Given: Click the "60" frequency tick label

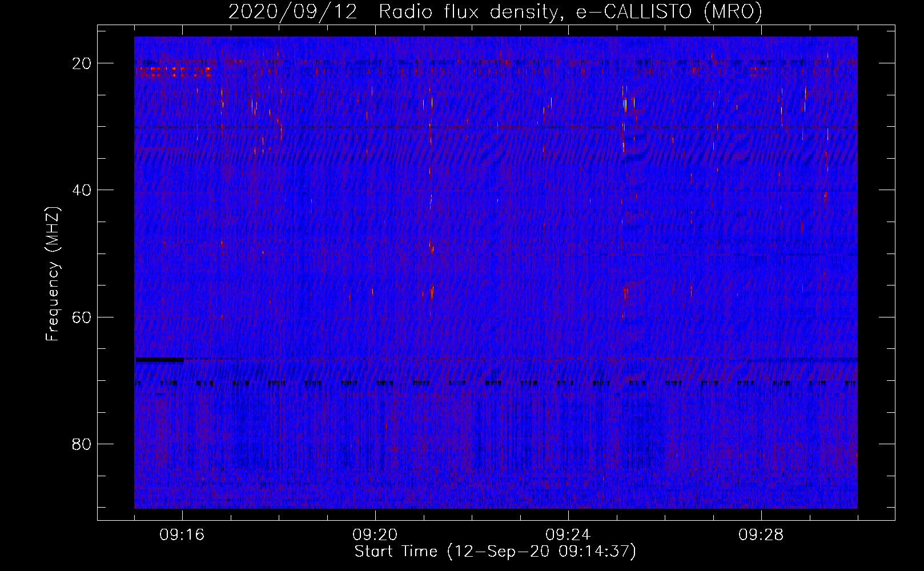Looking at the screenshot, I should point(82,317).
